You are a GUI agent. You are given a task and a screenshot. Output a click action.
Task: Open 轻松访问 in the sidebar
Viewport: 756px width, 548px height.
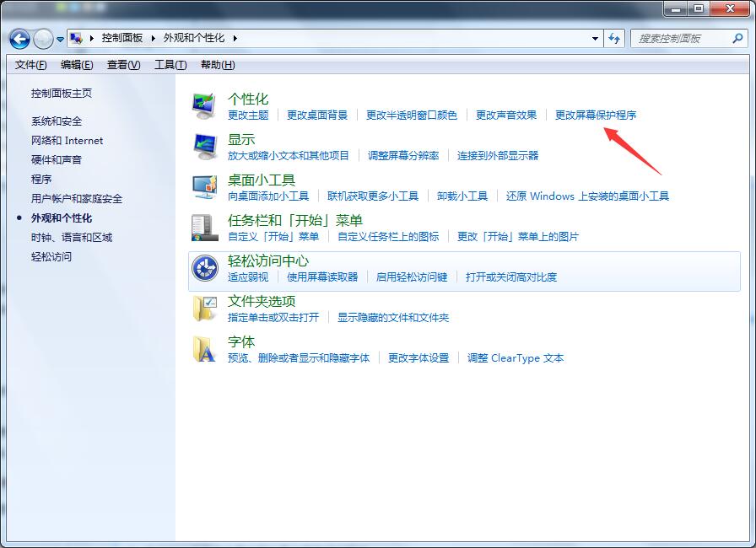coord(51,256)
